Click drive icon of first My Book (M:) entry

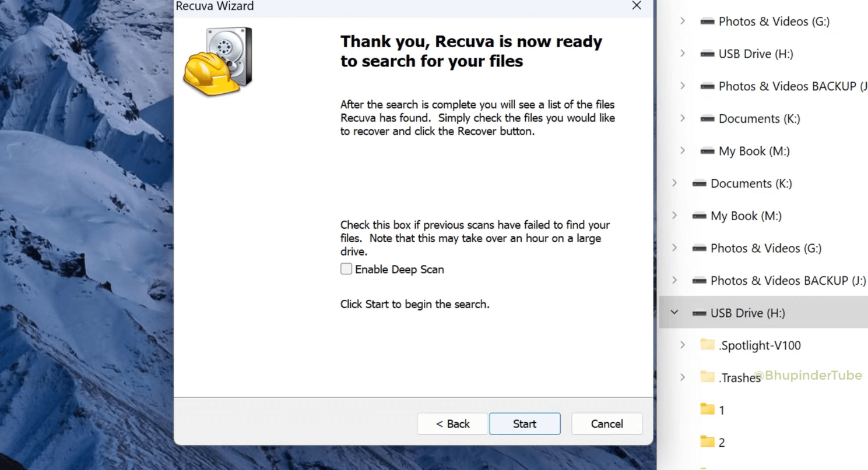click(x=707, y=151)
